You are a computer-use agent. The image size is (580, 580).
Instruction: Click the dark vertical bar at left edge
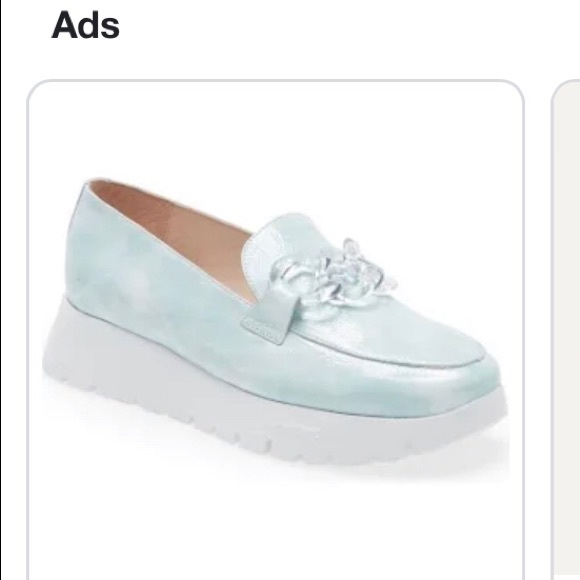[1, 290]
